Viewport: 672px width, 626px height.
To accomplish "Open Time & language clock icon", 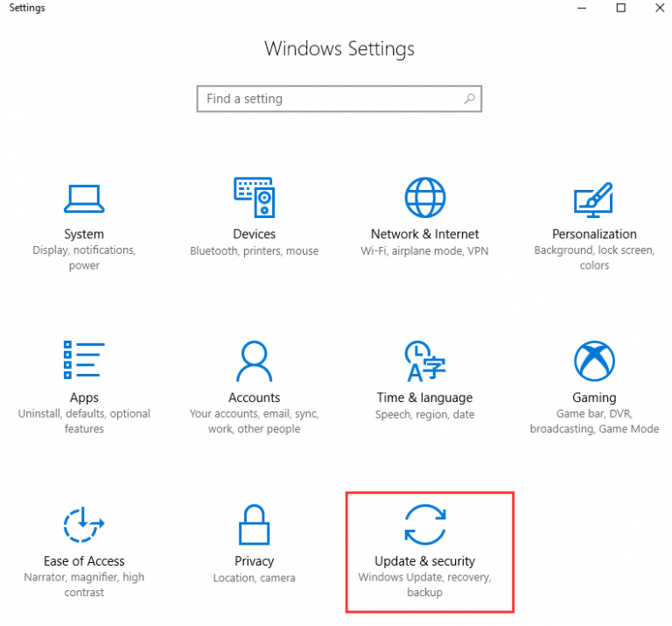I will [x=425, y=361].
